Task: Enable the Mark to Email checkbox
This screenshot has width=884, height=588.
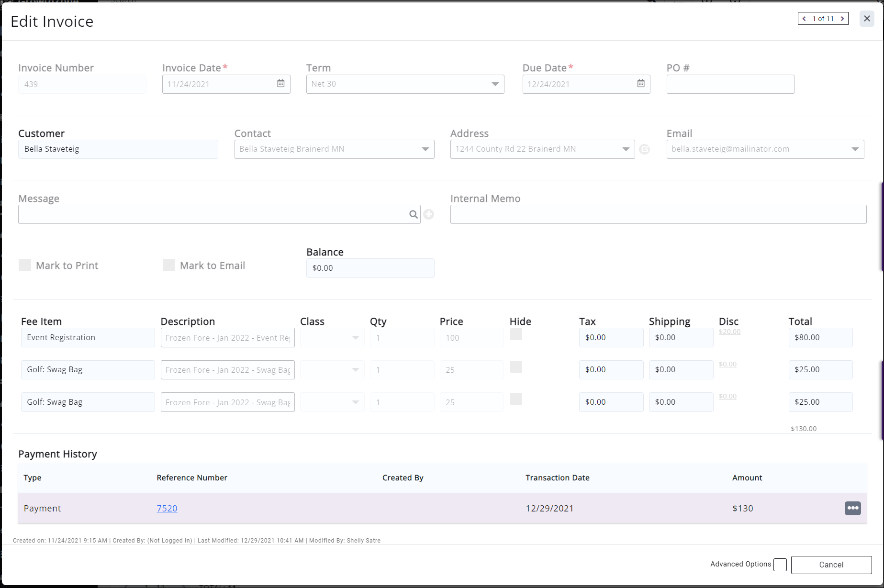Action: pos(169,265)
